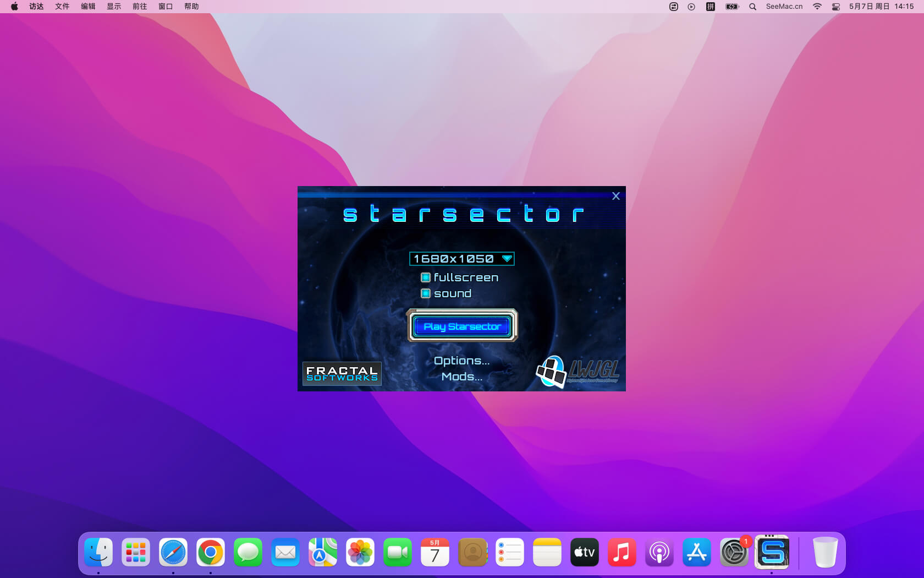Open the Photos app in Dock

coord(360,552)
